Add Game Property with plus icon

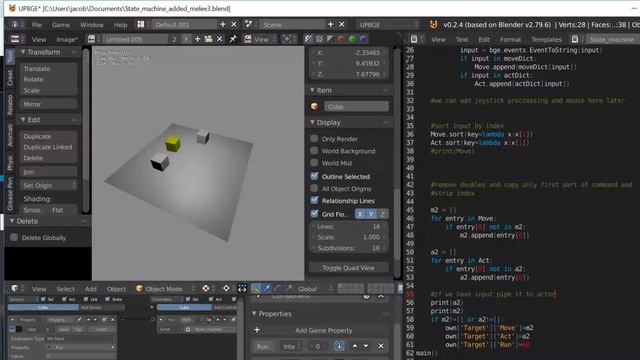coord(257,330)
